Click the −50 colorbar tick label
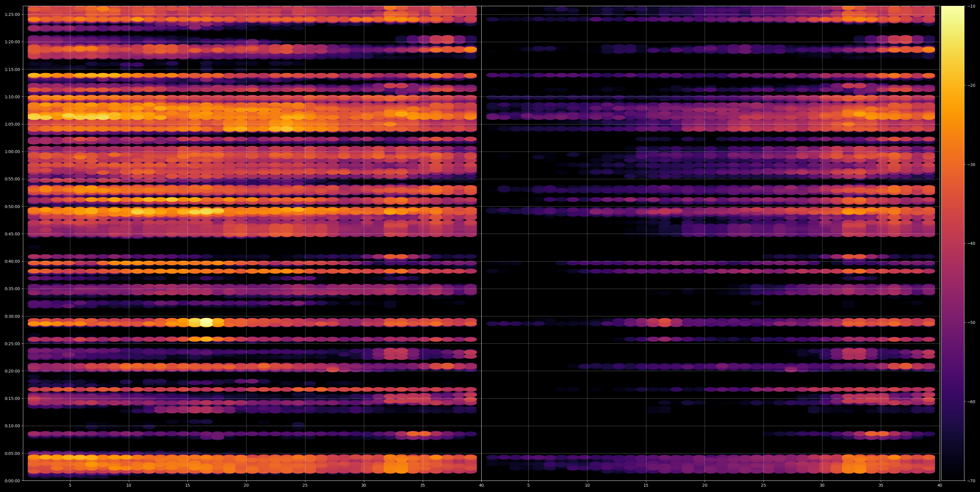This screenshot has width=980, height=492. [971, 323]
